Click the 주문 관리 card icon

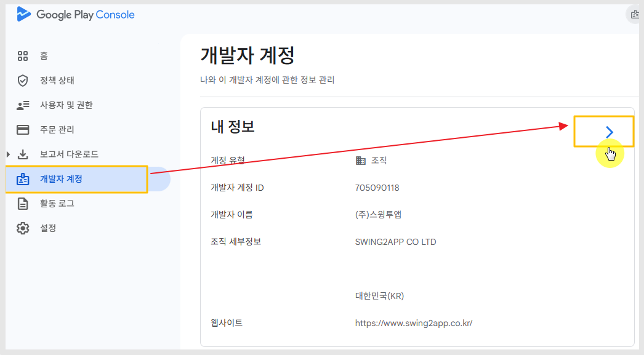point(23,130)
